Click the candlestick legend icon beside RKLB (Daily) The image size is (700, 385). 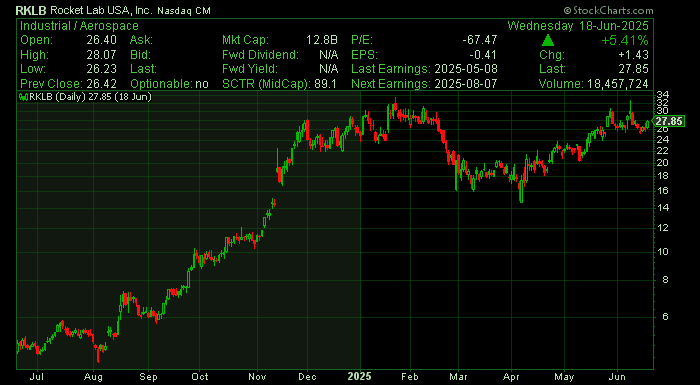pos(24,97)
